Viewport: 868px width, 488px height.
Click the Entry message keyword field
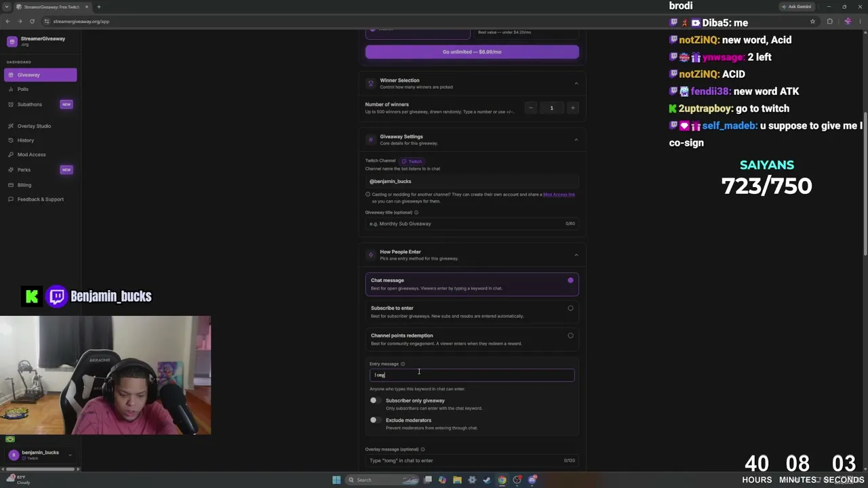[472, 375]
